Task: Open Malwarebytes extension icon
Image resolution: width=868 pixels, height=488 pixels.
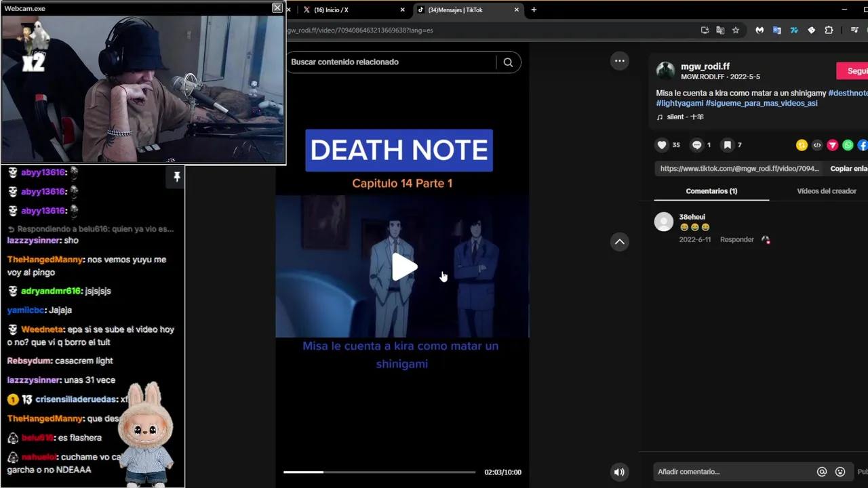Action: click(x=759, y=30)
